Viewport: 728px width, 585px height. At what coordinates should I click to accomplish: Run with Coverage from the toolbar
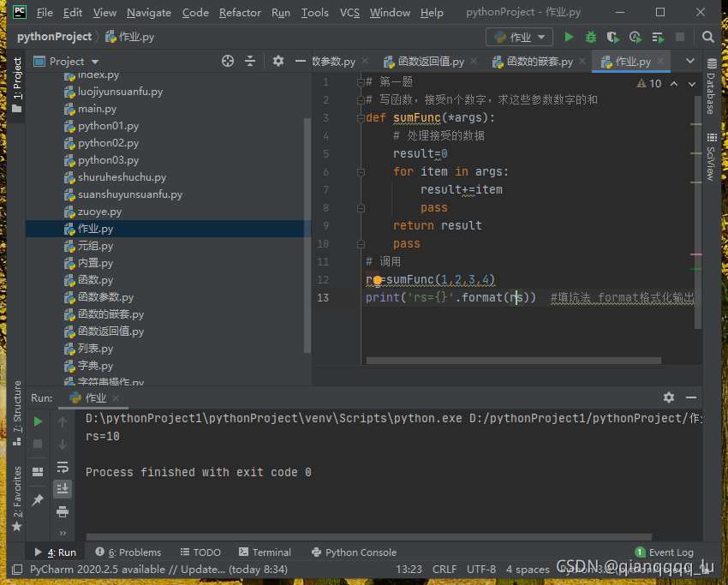pos(612,37)
